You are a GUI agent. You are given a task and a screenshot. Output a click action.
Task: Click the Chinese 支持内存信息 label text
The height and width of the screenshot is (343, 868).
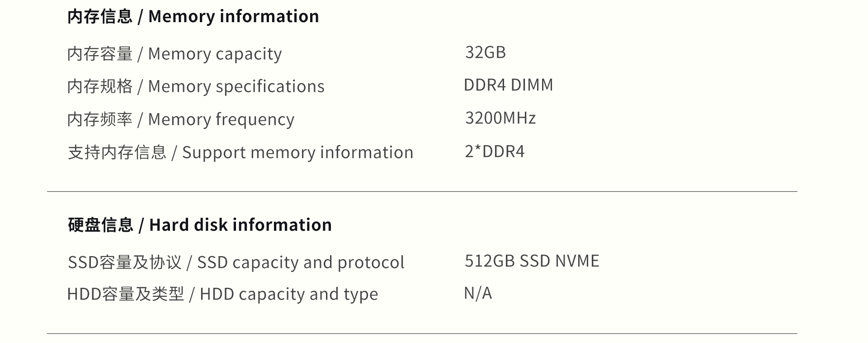117,152
